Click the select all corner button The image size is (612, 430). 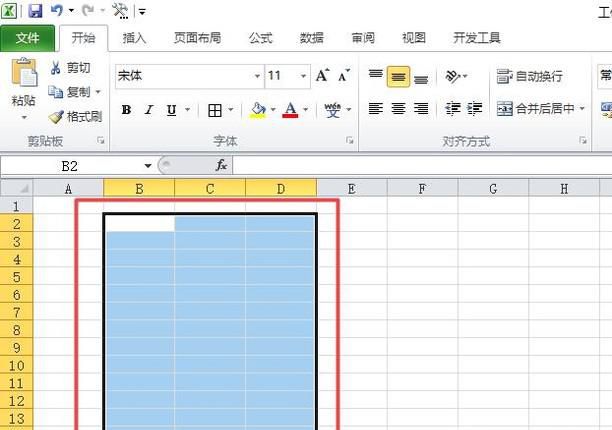tap(16, 188)
